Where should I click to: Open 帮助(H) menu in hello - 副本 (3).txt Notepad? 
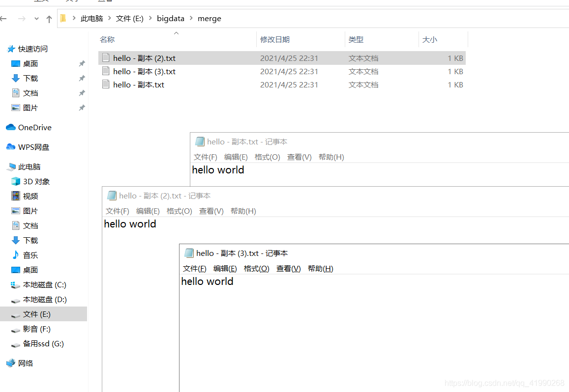coord(321,269)
